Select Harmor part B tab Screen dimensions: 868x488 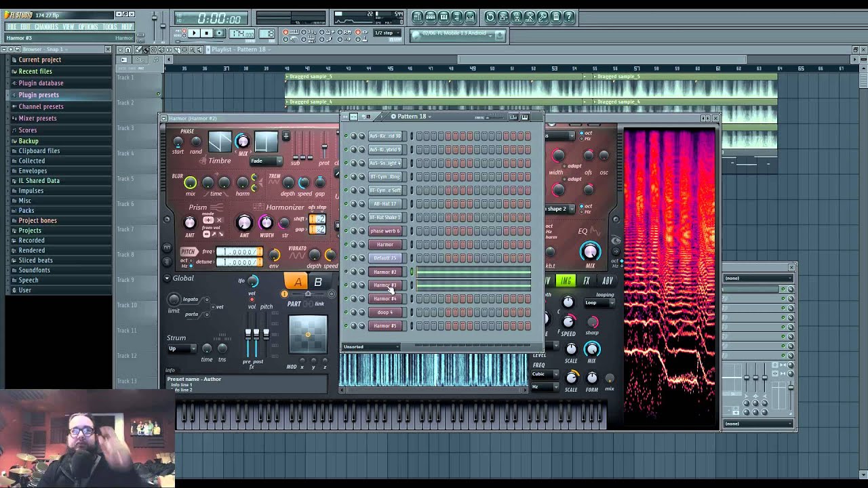tap(318, 282)
